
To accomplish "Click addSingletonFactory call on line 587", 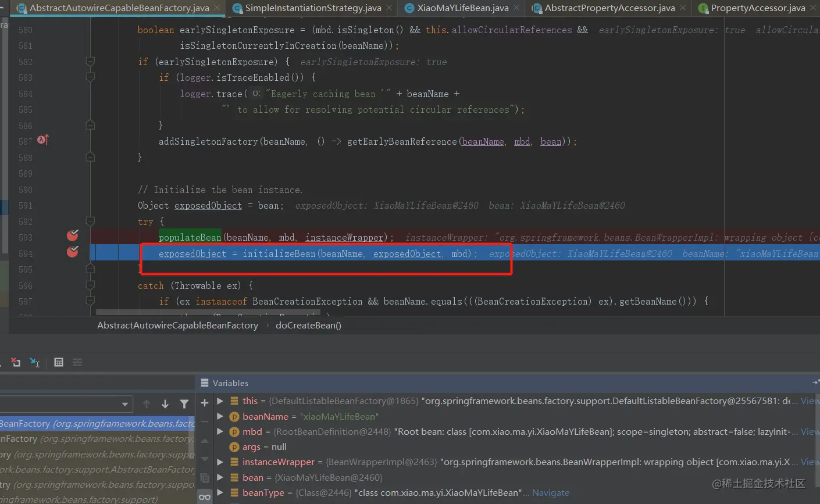I will 208,141.
